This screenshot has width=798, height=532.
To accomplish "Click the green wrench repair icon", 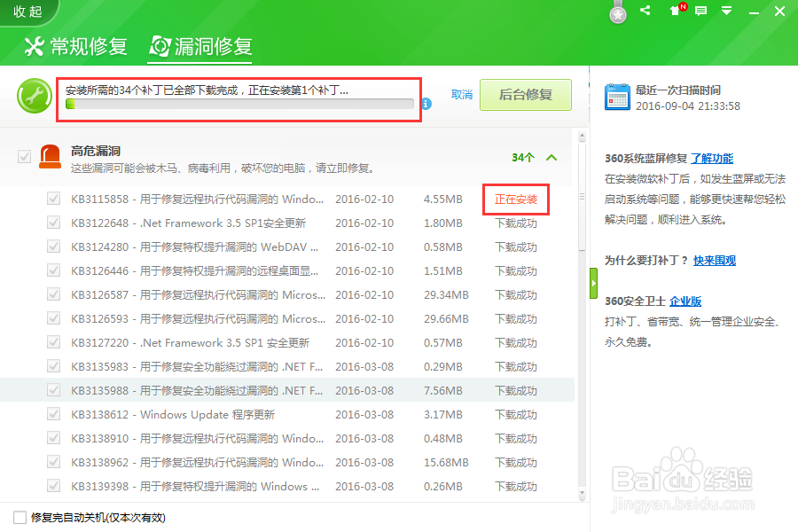I will [35, 94].
